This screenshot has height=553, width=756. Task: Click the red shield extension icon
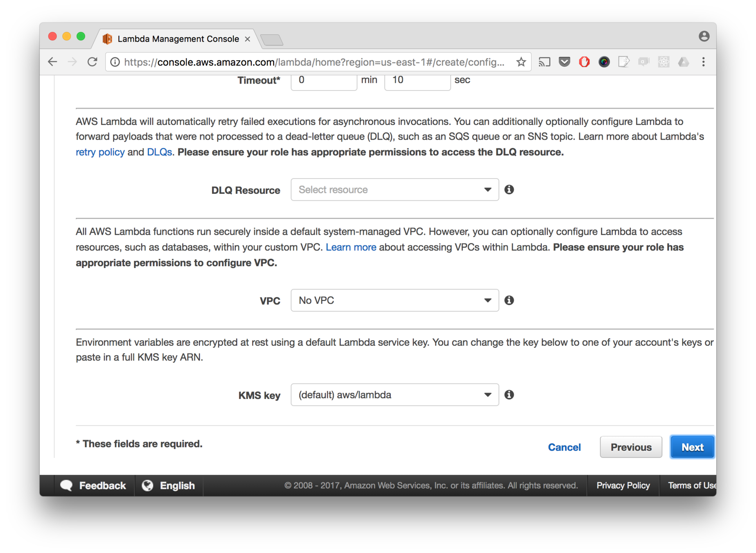(584, 62)
